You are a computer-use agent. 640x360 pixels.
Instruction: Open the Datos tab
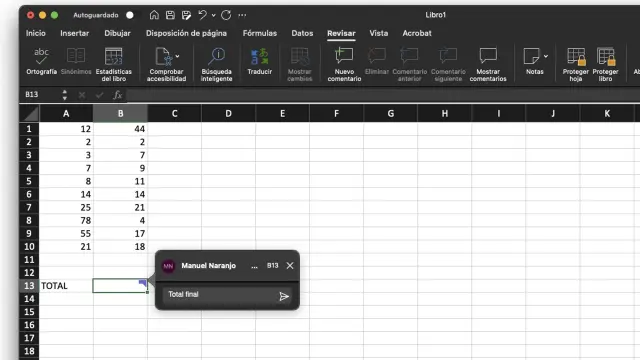coord(302,33)
